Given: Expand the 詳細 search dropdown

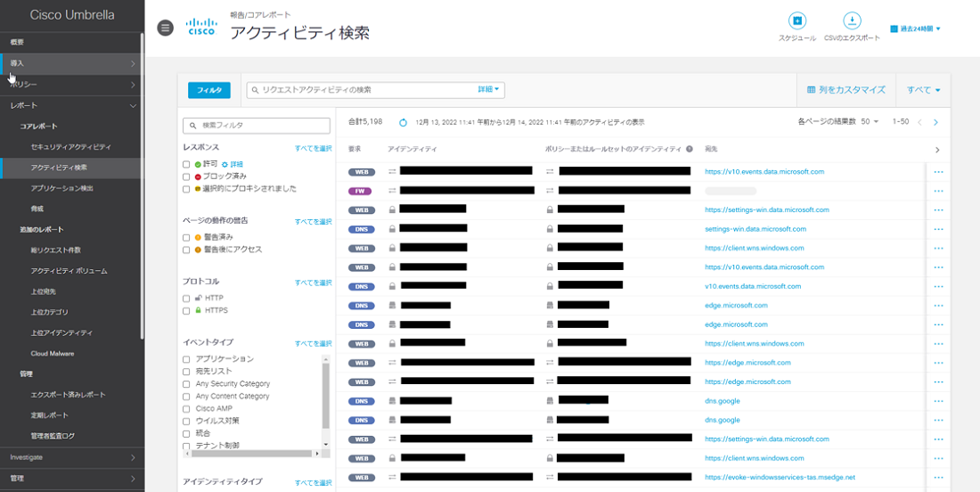Looking at the screenshot, I should coord(489,90).
